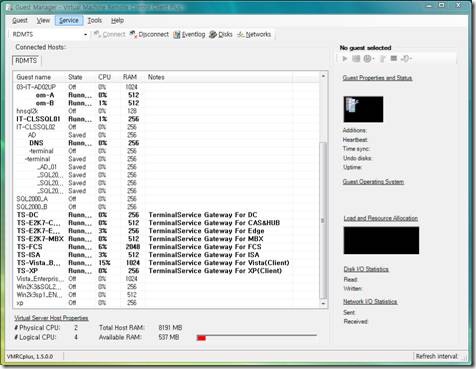Click the available RAM usage bar
This screenshot has width=476, height=369.
pyautogui.click(x=256, y=337)
